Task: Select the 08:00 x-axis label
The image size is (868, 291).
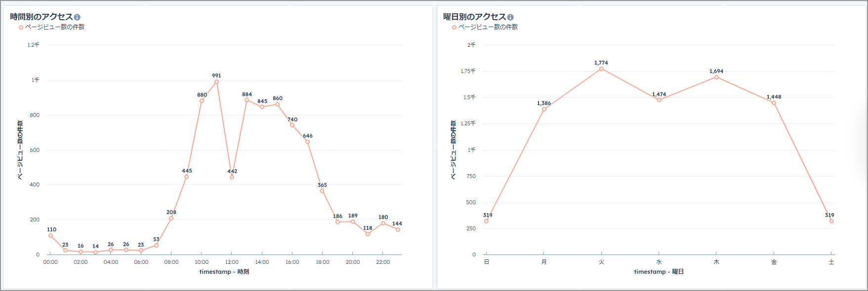Action: (171, 262)
